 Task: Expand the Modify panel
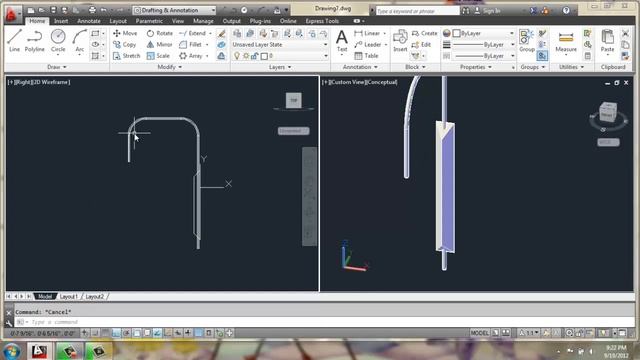tap(170, 67)
